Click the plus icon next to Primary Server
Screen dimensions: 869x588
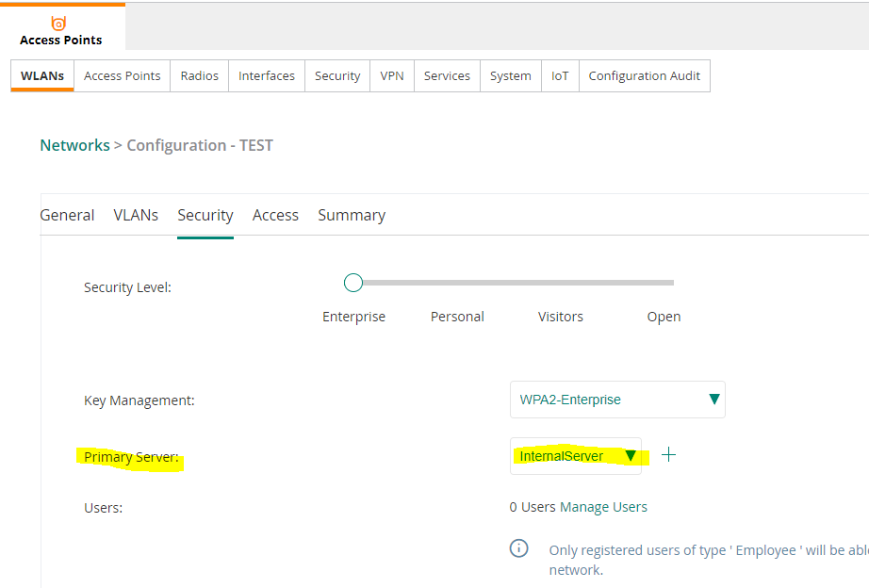click(669, 453)
